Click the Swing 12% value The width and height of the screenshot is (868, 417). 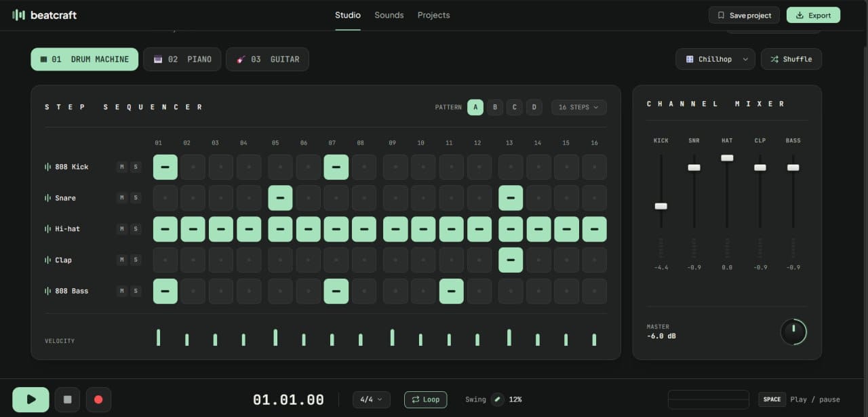[515, 399]
